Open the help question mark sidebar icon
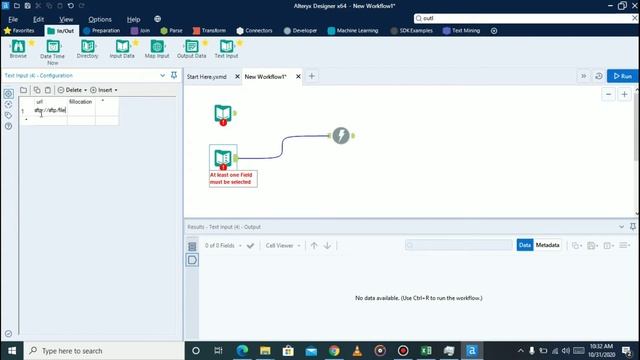The width and height of the screenshot is (640, 360). tap(8, 126)
